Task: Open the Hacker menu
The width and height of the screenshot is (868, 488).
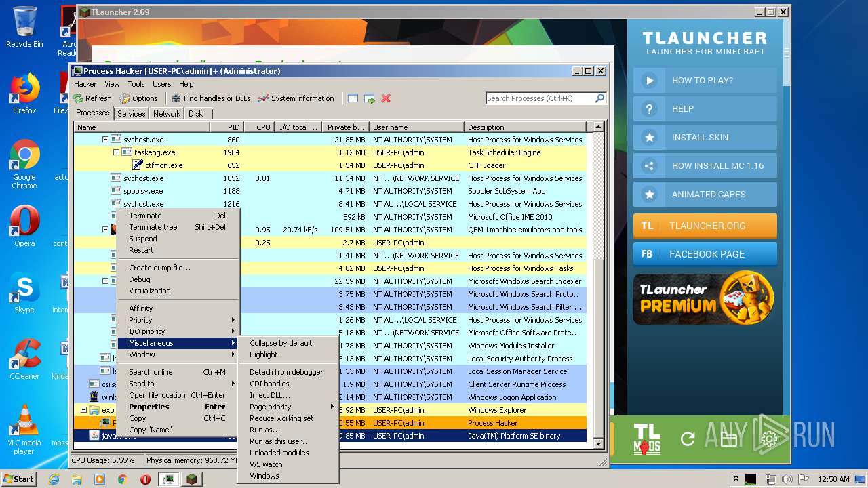Action: [85, 84]
